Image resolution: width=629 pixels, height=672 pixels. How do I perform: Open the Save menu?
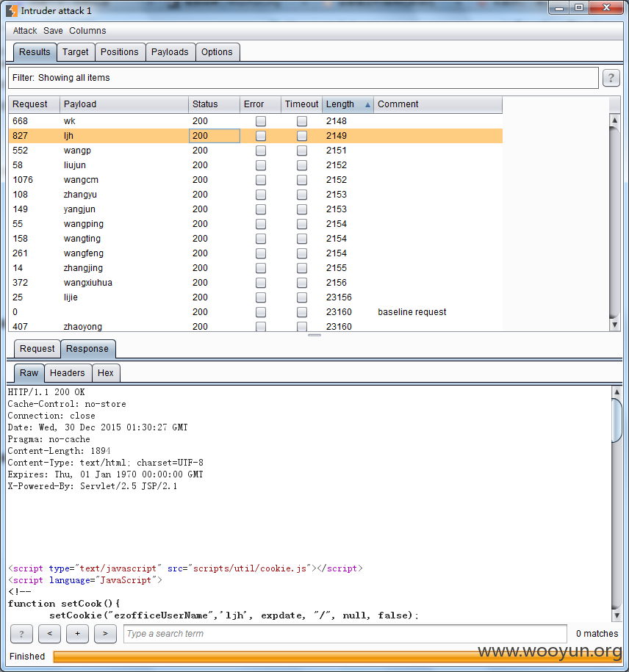(x=53, y=31)
